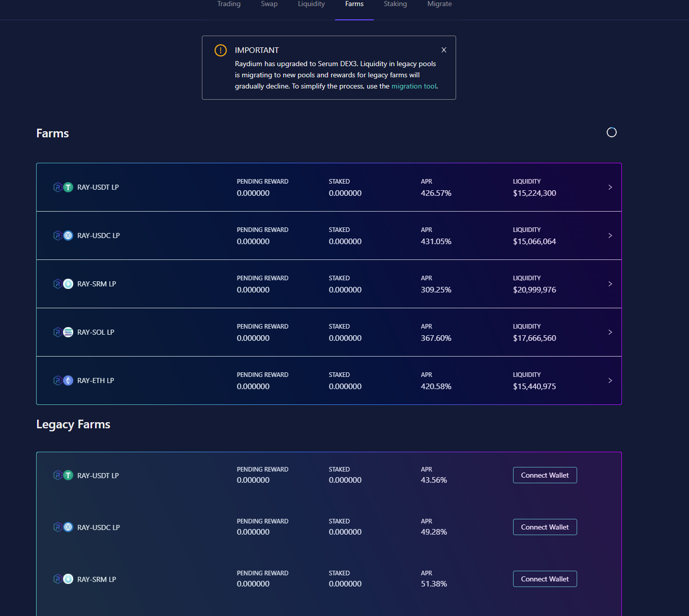The height and width of the screenshot is (616, 689).
Task: Click the $15,440,975 liquidity value
Action: pos(534,387)
